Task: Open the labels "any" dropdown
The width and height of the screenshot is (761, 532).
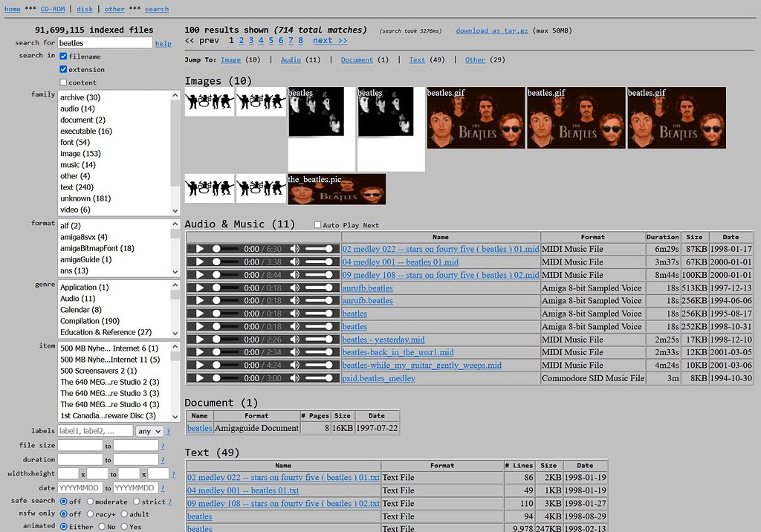Action: tap(149, 430)
